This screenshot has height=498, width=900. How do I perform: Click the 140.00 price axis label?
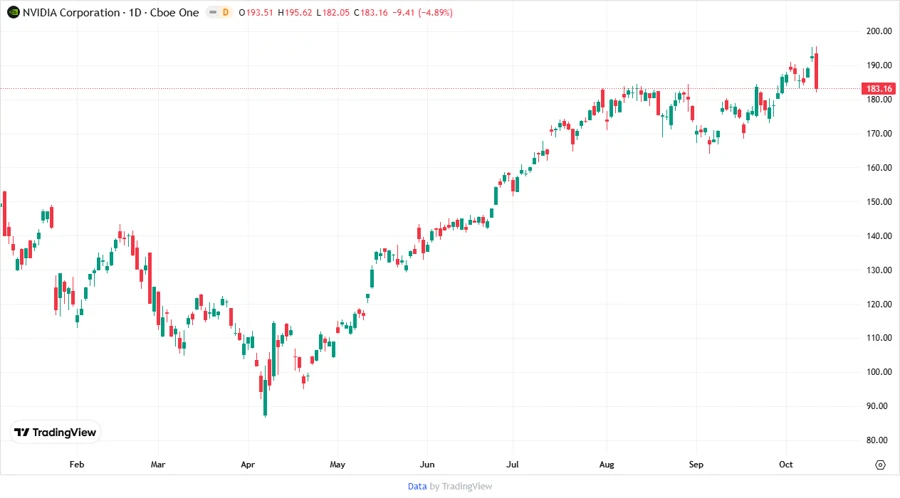tap(879, 236)
